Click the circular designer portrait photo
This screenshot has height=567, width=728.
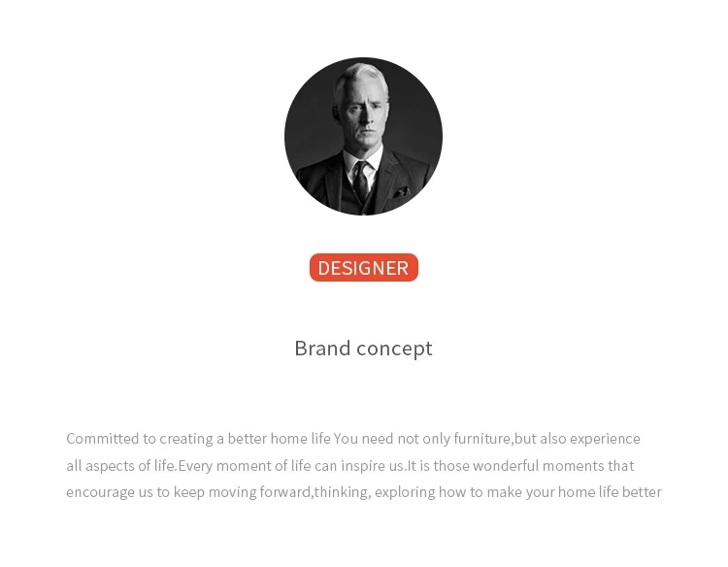[363, 137]
